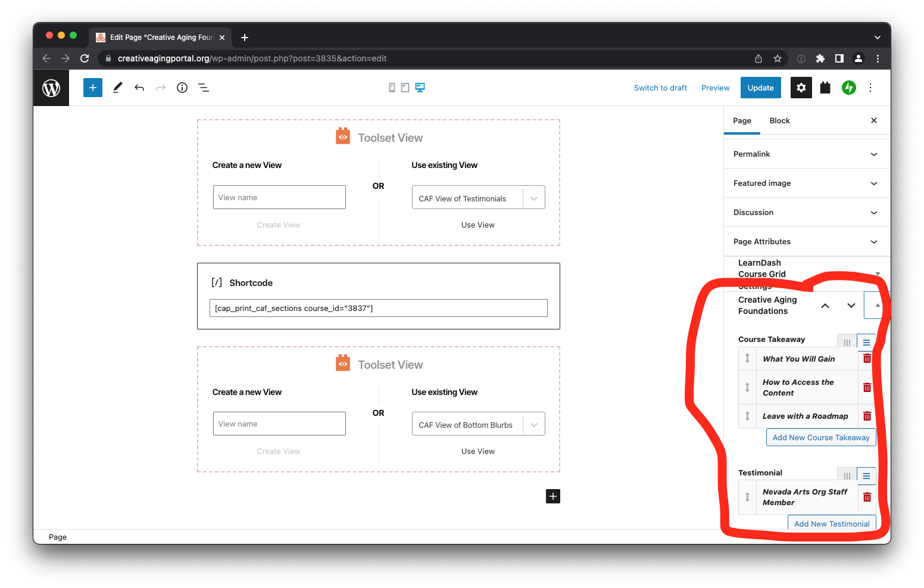Screen dimensions: 924x588
Task: Expand the Page Attributes panel
Action: pyautogui.click(x=807, y=241)
